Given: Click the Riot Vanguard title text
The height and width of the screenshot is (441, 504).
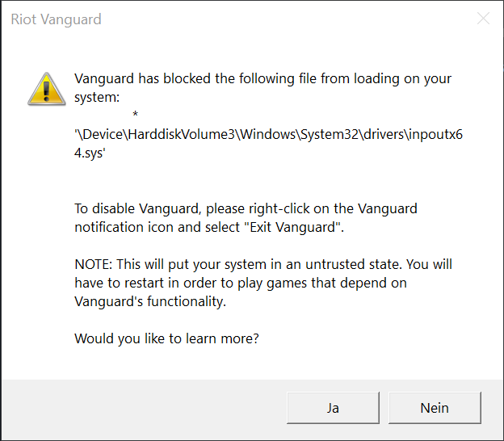Looking at the screenshot, I should (x=56, y=19).
